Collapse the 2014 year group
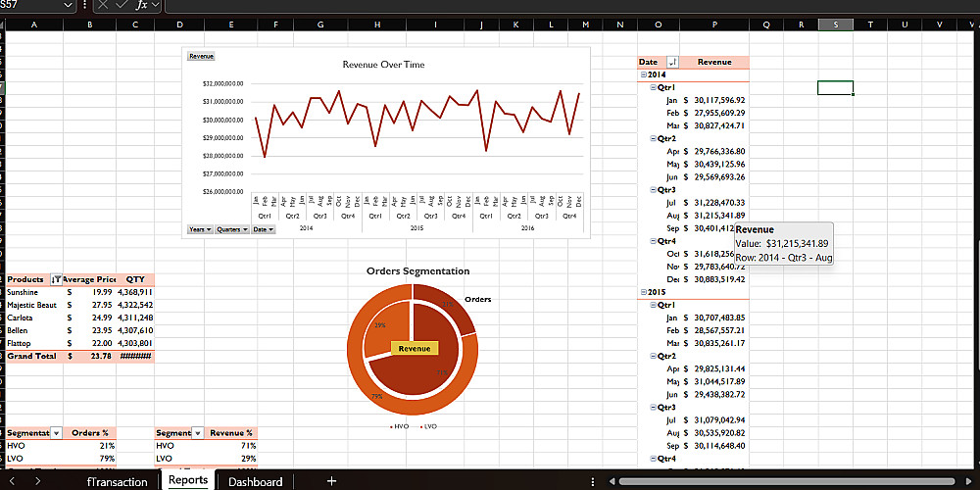 pos(643,74)
